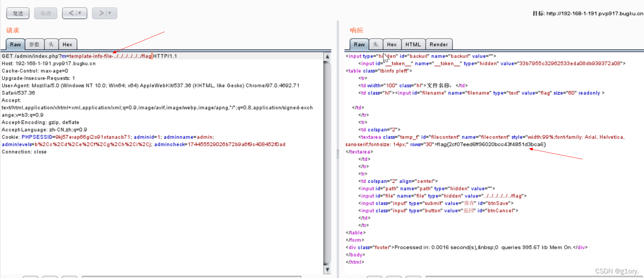Click the request scrollbar down arrow
The height and width of the screenshot is (278, 644).
[x=327, y=270]
